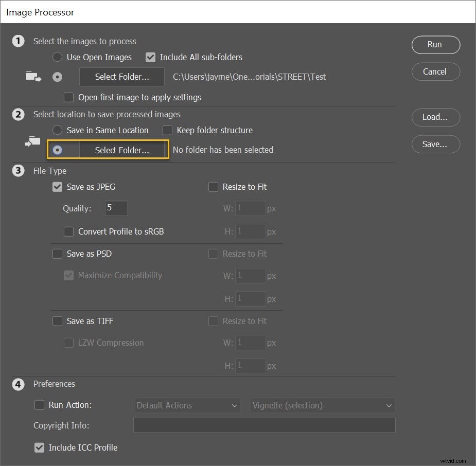Check the Keep folder structure box
The height and width of the screenshot is (466, 476).
click(x=167, y=130)
